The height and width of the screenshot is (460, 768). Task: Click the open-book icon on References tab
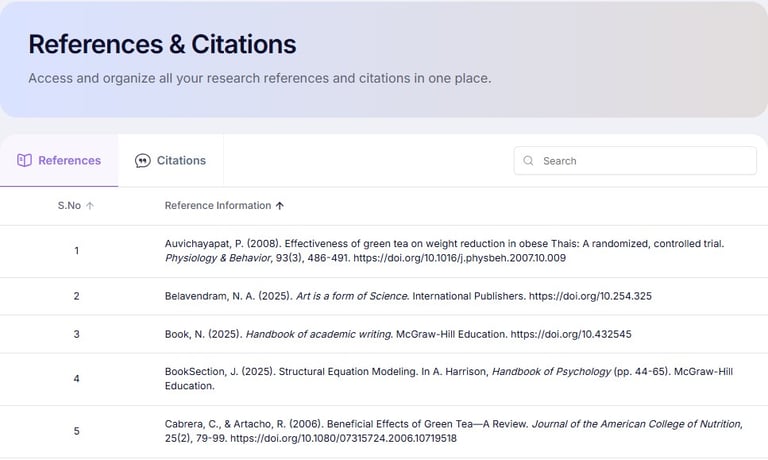[25, 160]
